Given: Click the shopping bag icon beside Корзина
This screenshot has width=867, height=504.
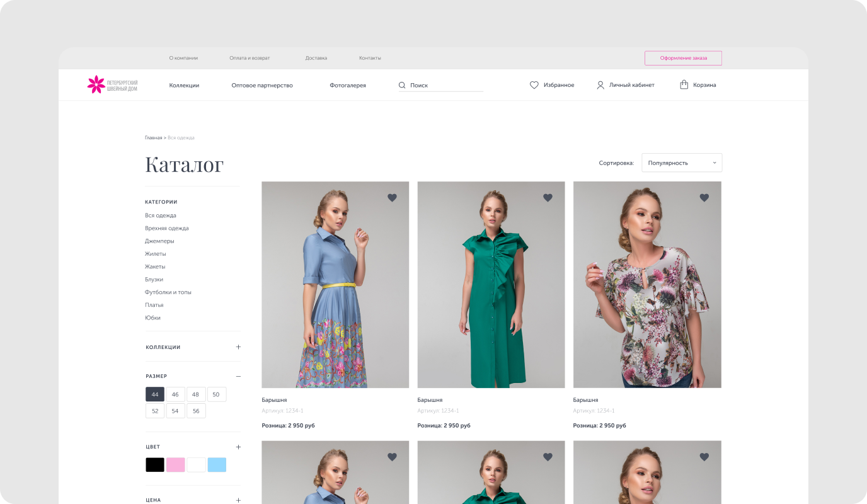Looking at the screenshot, I should (684, 84).
